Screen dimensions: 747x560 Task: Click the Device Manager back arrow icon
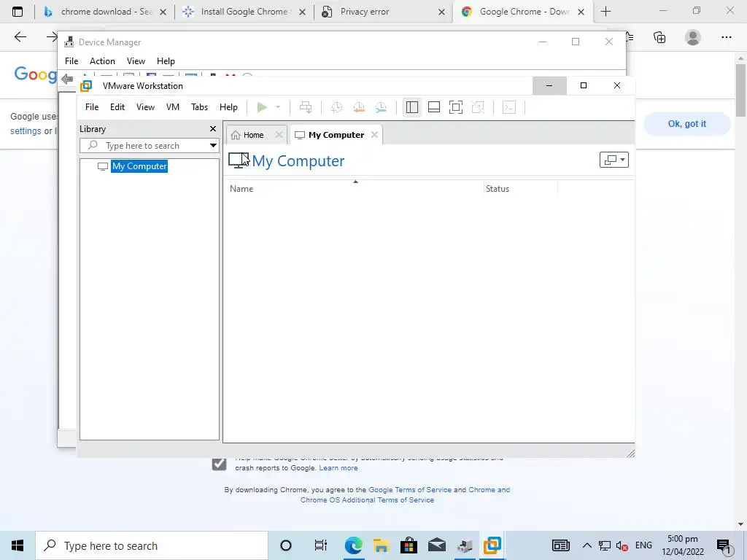67,79
